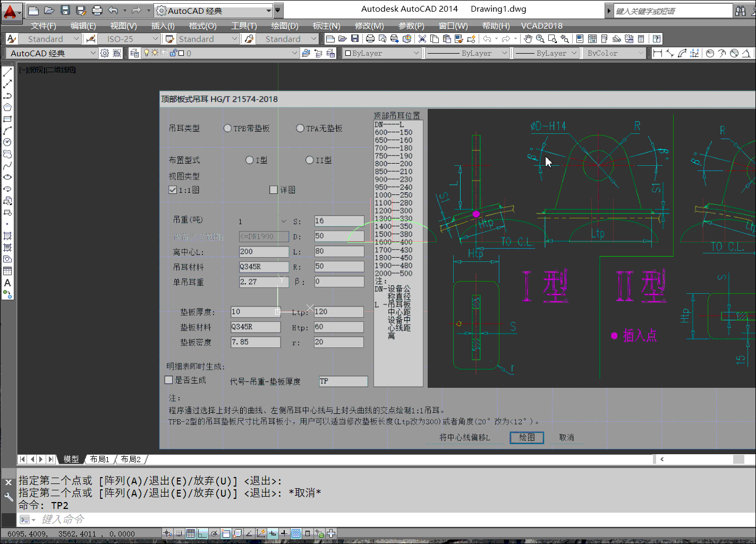Screen dimensions: 756x544
Task: Open the ByColor plot style dropdown
Action: [x=640, y=53]
